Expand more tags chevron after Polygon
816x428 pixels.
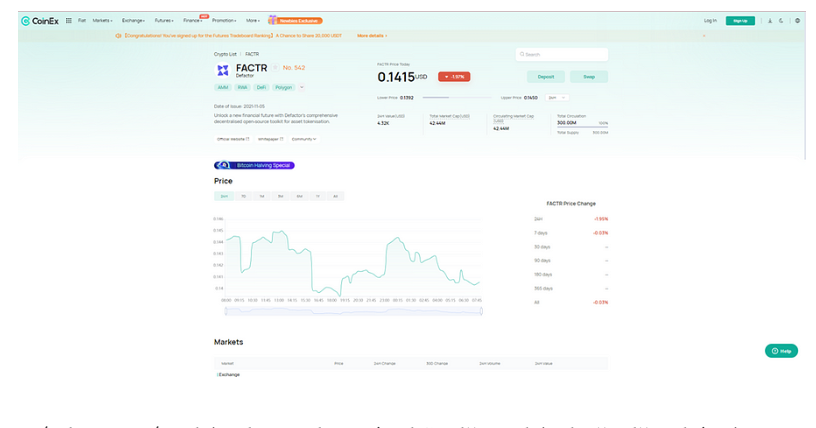click(302, 87)
